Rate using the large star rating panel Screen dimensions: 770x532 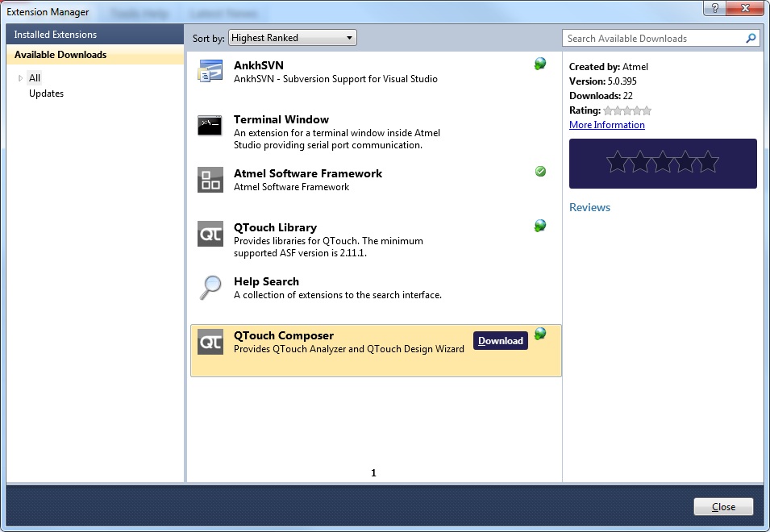(x=662, y=163)
